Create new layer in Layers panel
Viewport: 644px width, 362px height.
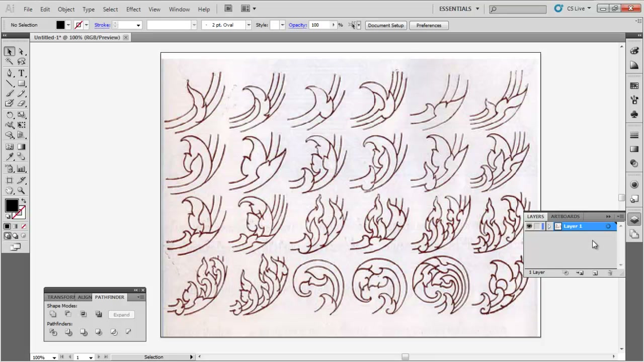tap(595, 273)
